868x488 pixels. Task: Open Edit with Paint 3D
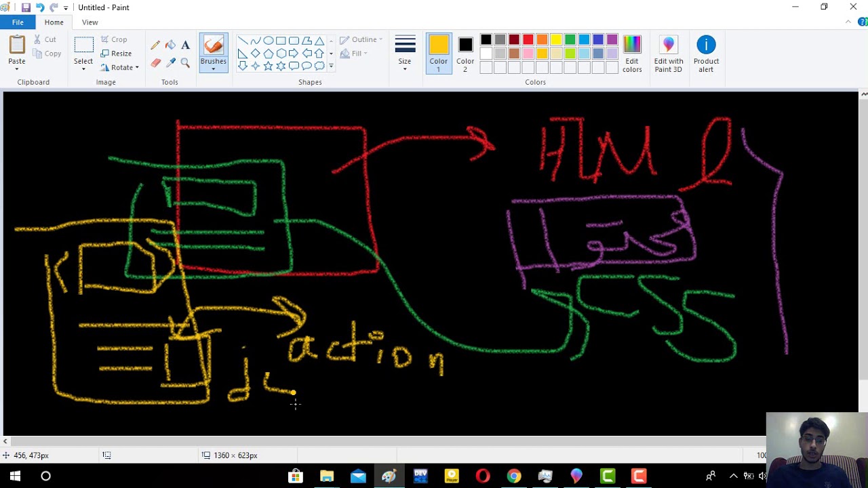(x=669, y=54)
